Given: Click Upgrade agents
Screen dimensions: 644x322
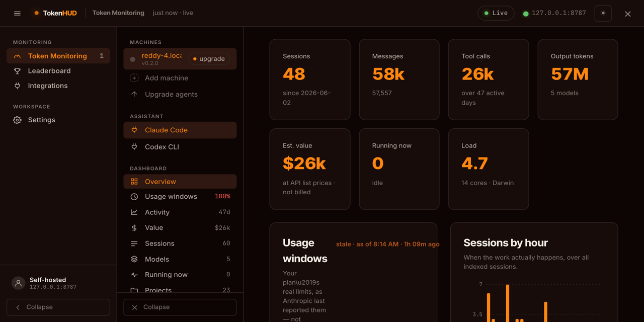Looking at the screenshot, I should tap(180, 94).
